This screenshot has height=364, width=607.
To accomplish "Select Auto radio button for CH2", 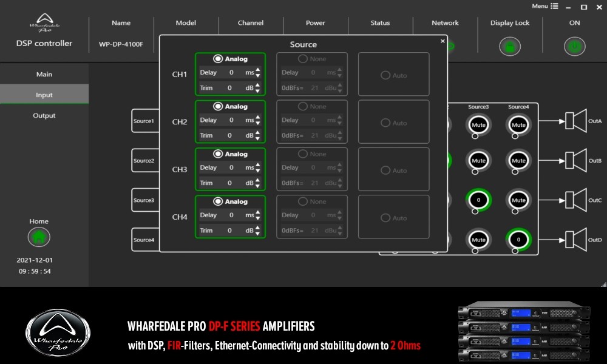I will [385, 123].
